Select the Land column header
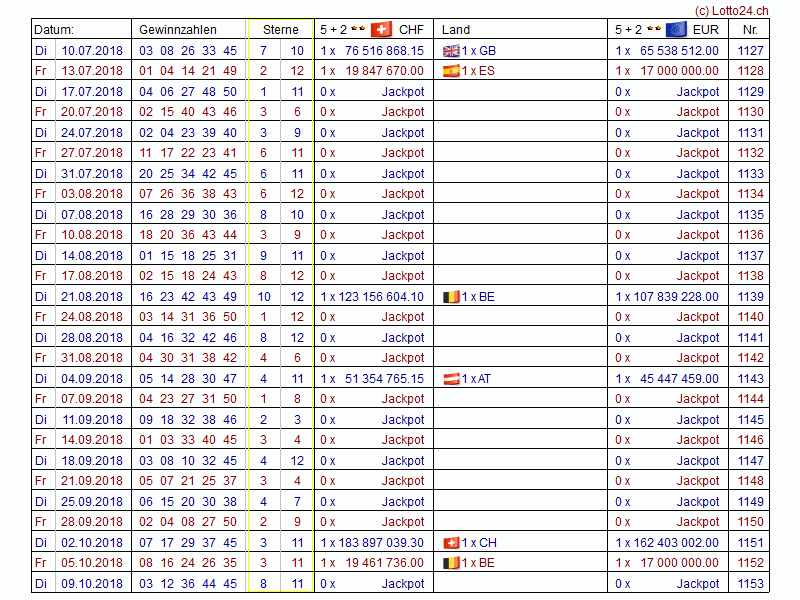Screen dimensions: 800x600 click(456, 30)
